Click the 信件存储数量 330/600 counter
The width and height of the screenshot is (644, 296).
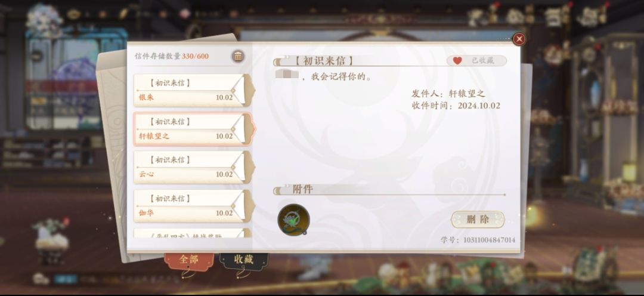(172, 56)
